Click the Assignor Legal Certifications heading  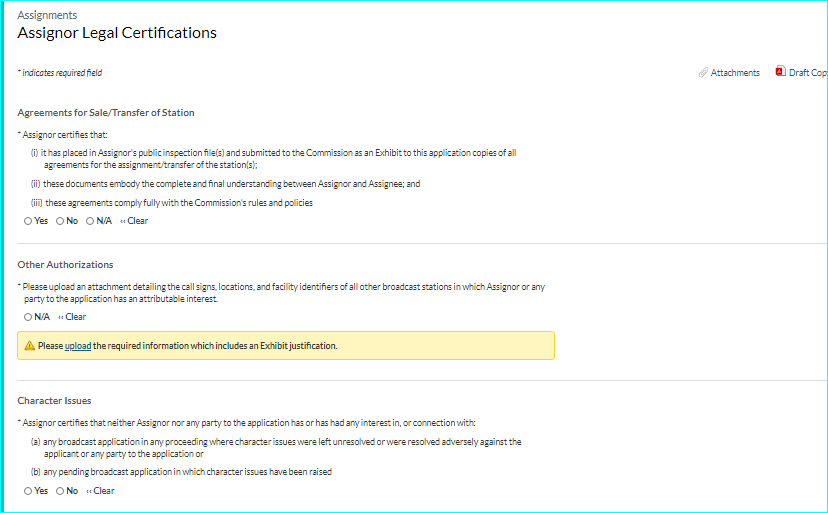pyautogui.click(x=117, y=33)
